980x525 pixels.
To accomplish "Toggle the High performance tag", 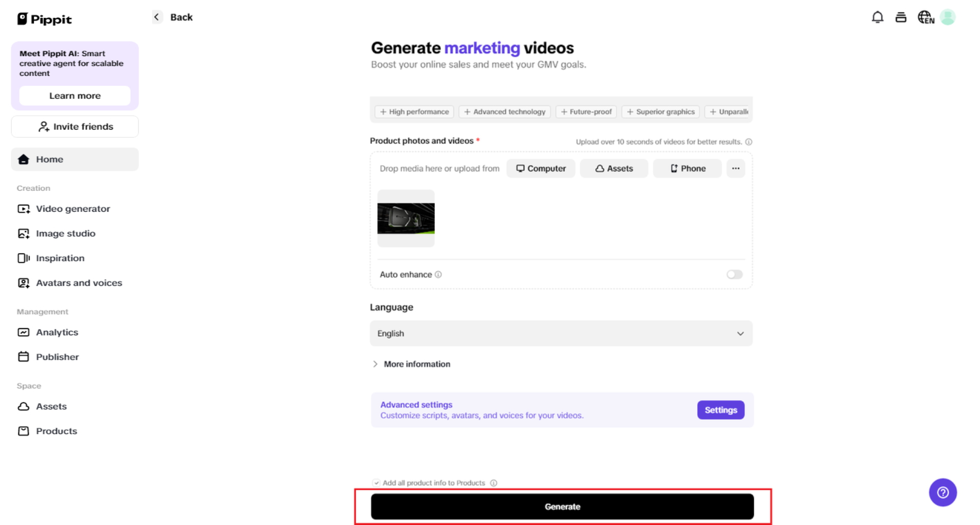I will [x=414, y=111].
